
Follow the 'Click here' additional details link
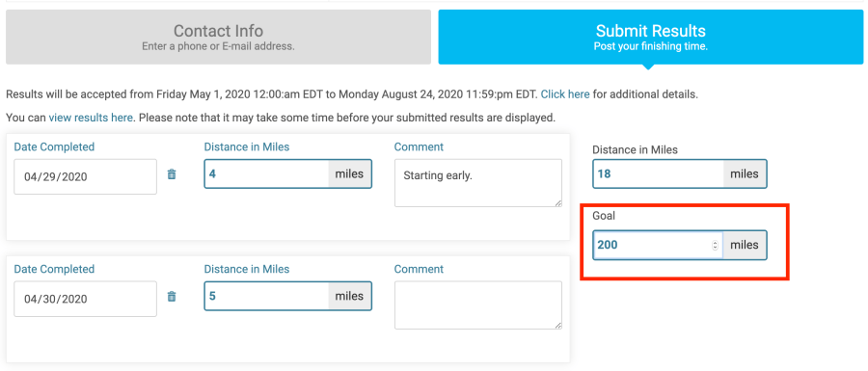point(564,94)
